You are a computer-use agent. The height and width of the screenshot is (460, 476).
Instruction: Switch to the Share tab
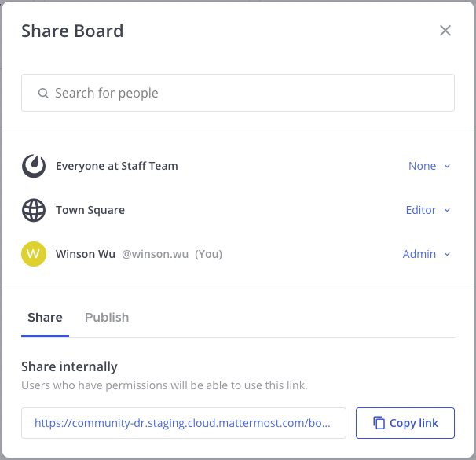[x=45, y=318]
